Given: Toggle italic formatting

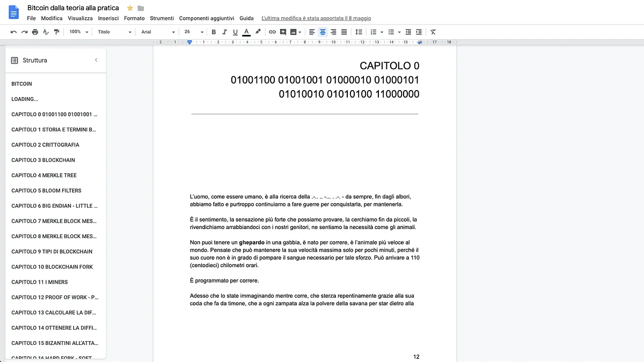Looking at the screenshot, I should tap(224, 32).
